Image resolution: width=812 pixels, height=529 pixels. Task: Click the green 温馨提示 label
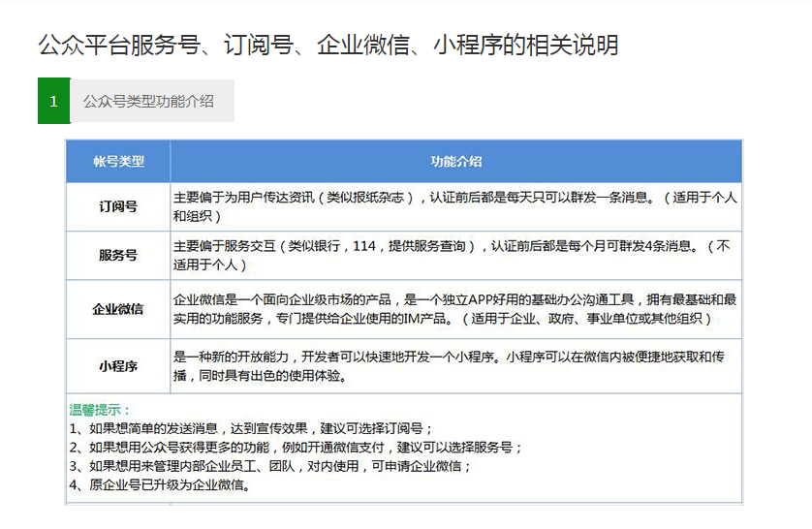point(100,410)
